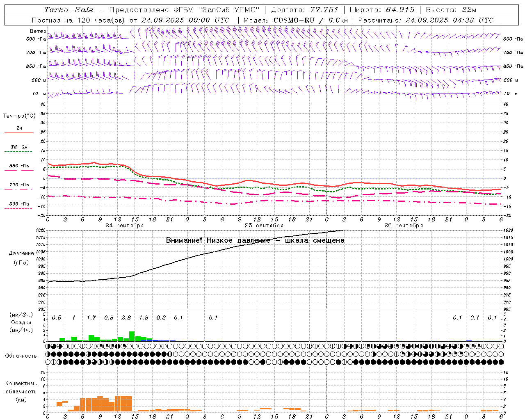Select the 'Модель COSMO-RU / 6.6км' label
Viewport: 525px width, 420px height.
295,20
